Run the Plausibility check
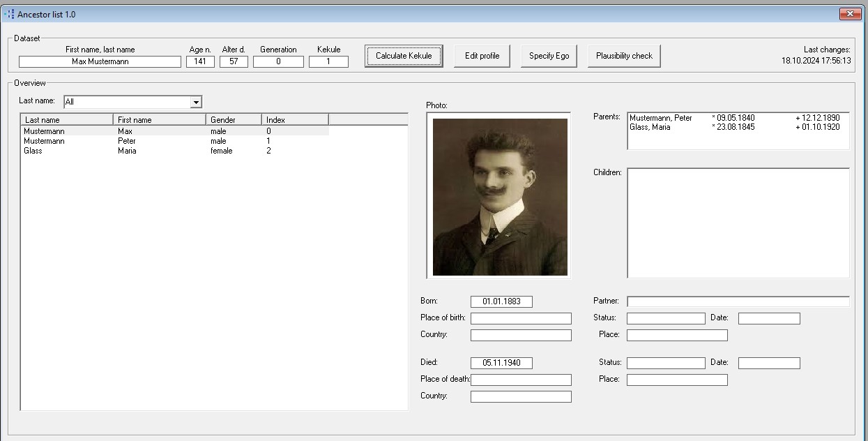Viewport: 868px width, 441px height. click(624, 56)
